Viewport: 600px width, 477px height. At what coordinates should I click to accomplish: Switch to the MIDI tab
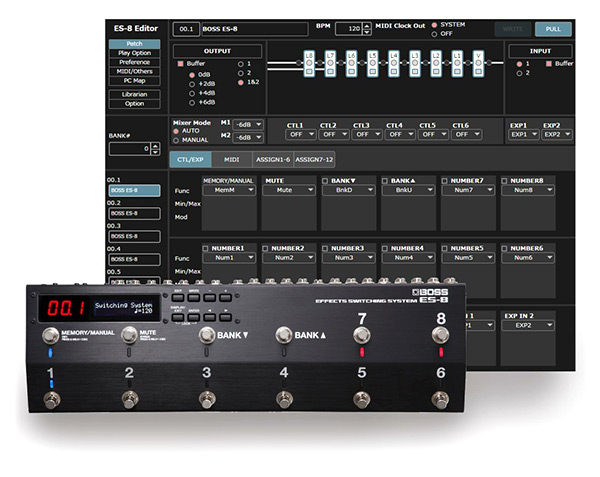[x=232, y=160]
